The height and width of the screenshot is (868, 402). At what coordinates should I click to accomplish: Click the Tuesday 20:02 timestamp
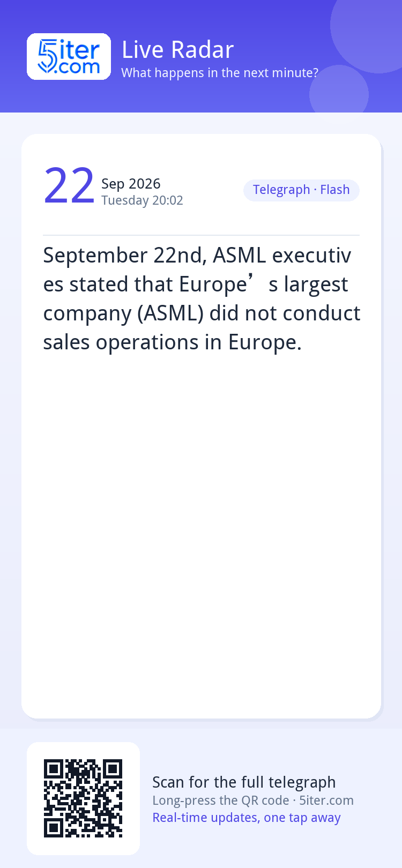click(142, 200)
